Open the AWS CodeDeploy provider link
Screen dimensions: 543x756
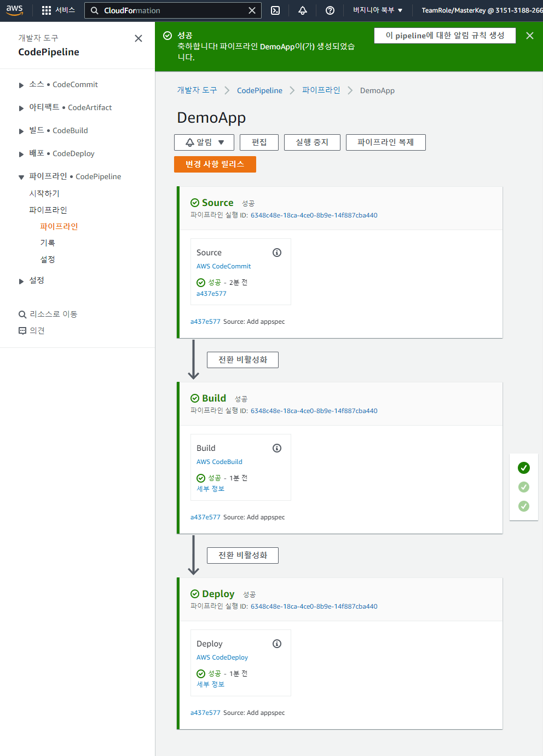(222, 657)
